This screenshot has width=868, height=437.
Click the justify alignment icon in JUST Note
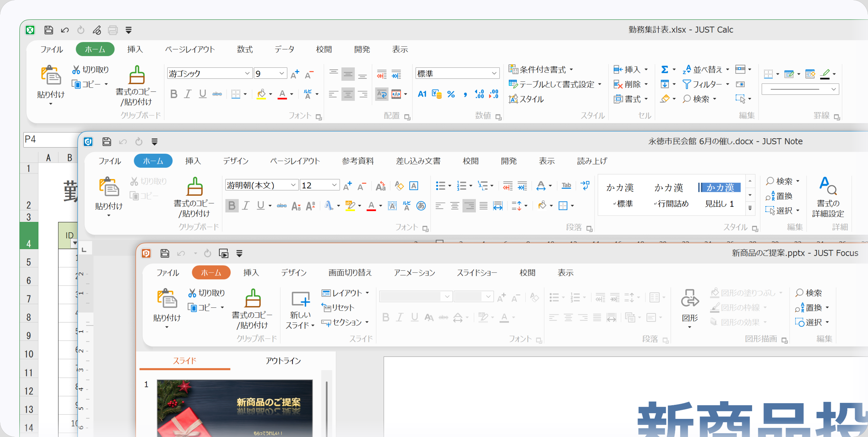(x=484, y=206)
